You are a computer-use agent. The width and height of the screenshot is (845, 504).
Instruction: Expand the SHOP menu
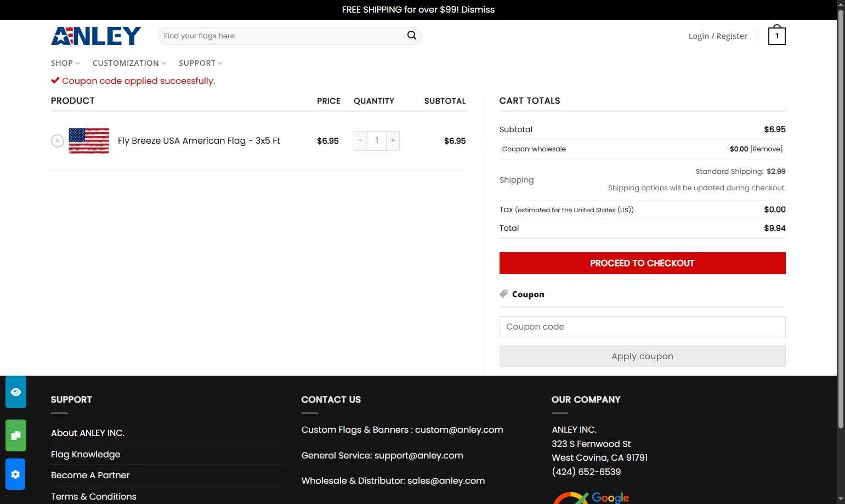point(65,63)
